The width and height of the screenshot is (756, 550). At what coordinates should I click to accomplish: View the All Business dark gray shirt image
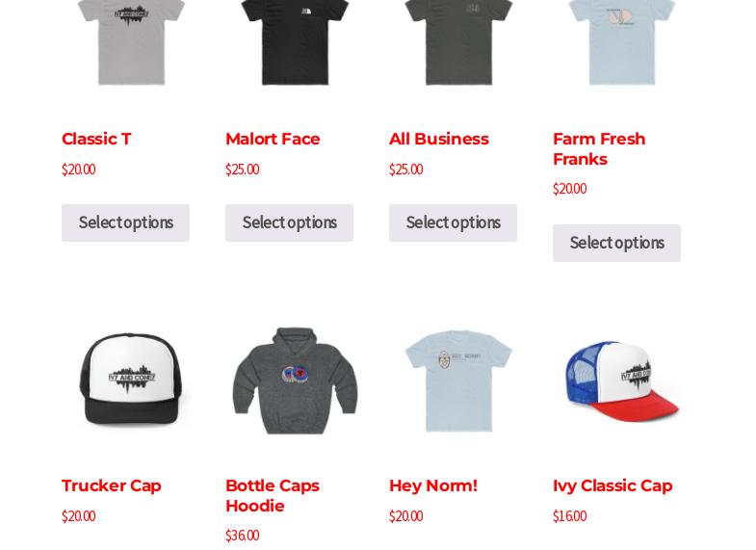point(457,43)
